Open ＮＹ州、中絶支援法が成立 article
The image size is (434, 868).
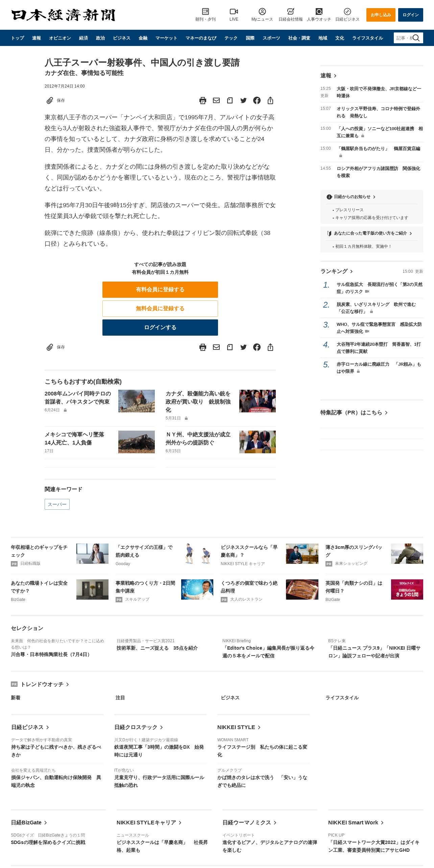tap(198, 438)
